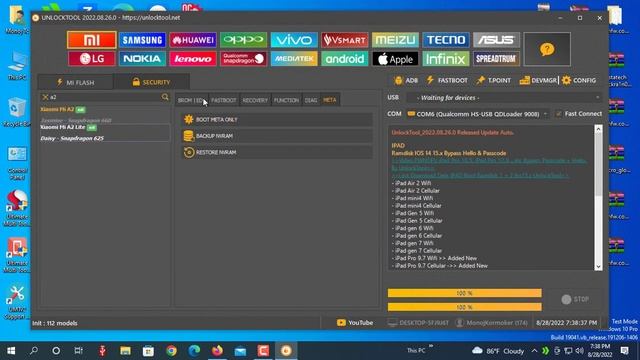This screenshot has height=360, width=640.
Task: Click the log scrollbar down arrow
Action: pos(598,267)
